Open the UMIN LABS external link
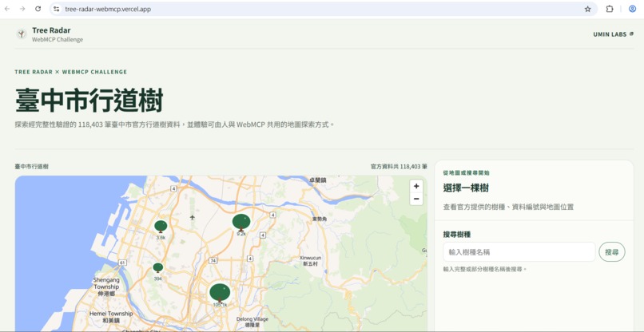This screenshot has width=644, height=332. (x=613, y=34)
